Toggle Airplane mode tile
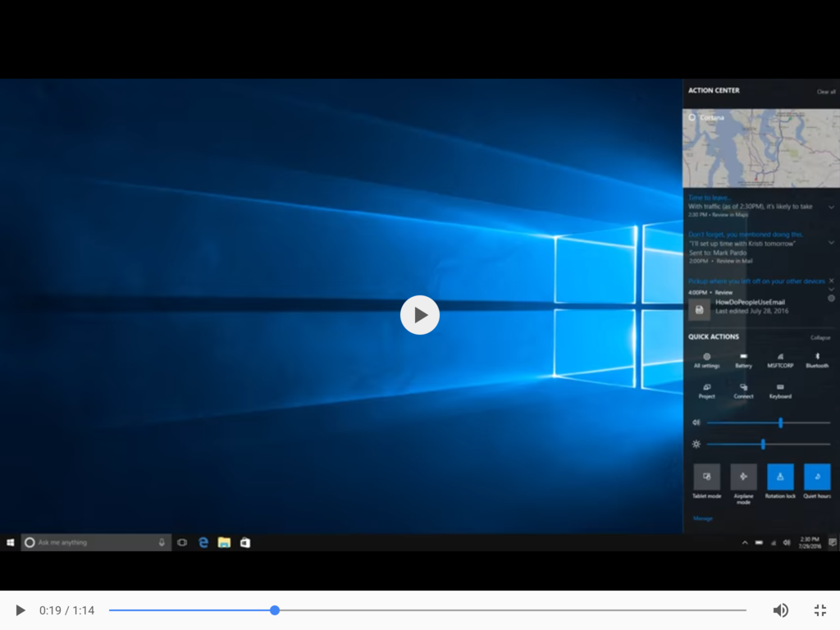 coord(743,477)
